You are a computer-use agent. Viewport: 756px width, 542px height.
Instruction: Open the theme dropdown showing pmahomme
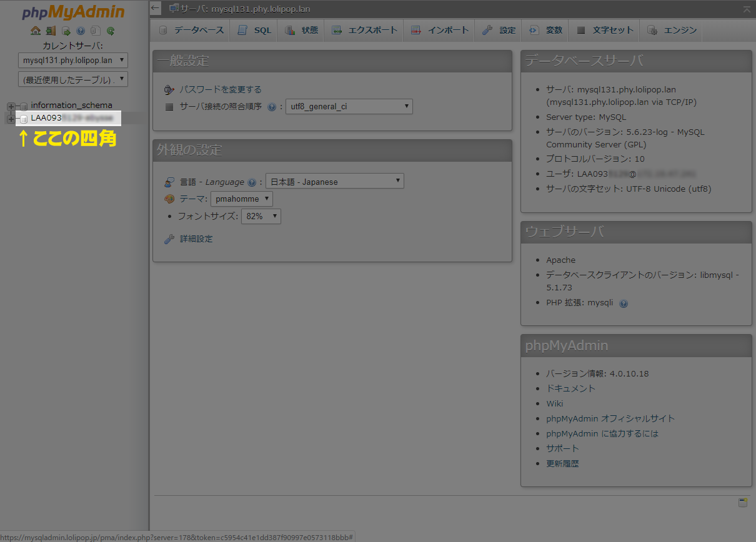pos(241,199)
